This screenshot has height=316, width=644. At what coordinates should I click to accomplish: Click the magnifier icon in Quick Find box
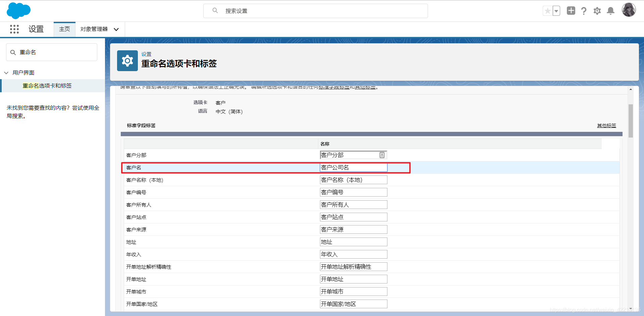[13, 52]
